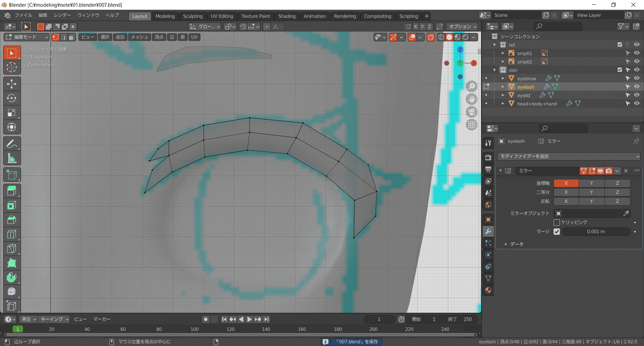Remove the ミラー modifier with X button
644x346 pixels.
tap(626, 171)
